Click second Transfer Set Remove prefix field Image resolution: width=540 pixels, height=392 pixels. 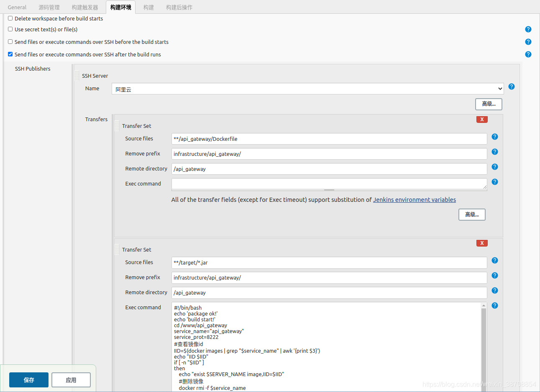pos(329,277)
